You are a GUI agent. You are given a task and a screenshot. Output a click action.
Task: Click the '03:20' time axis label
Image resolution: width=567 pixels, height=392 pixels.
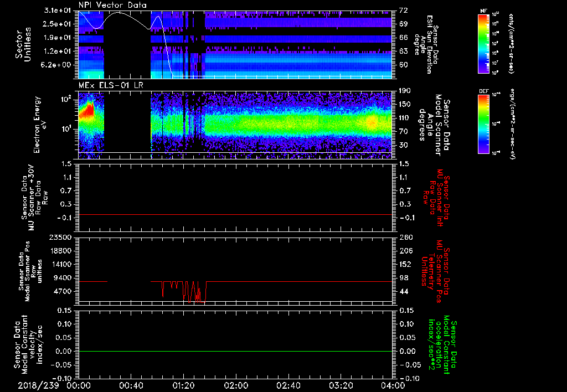pos(341,385)
